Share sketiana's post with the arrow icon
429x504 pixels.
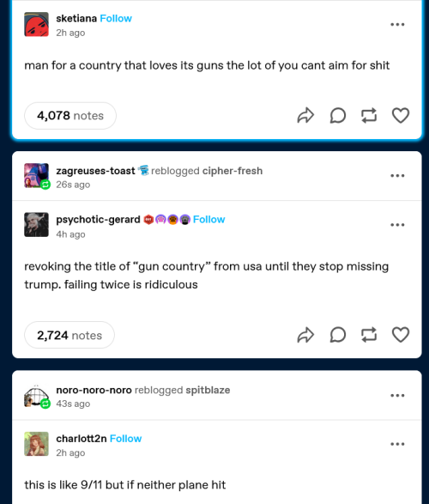305,115
